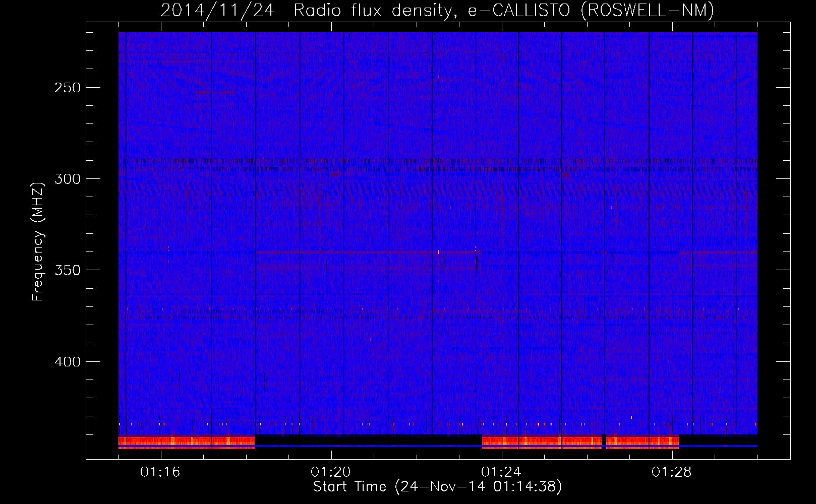Click the 350 frequency tick label
The image size is (816, 504).
click(68, 271)
